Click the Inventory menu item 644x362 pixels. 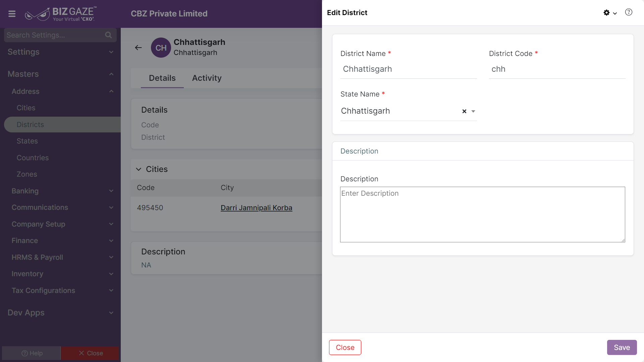click(28, 274)
